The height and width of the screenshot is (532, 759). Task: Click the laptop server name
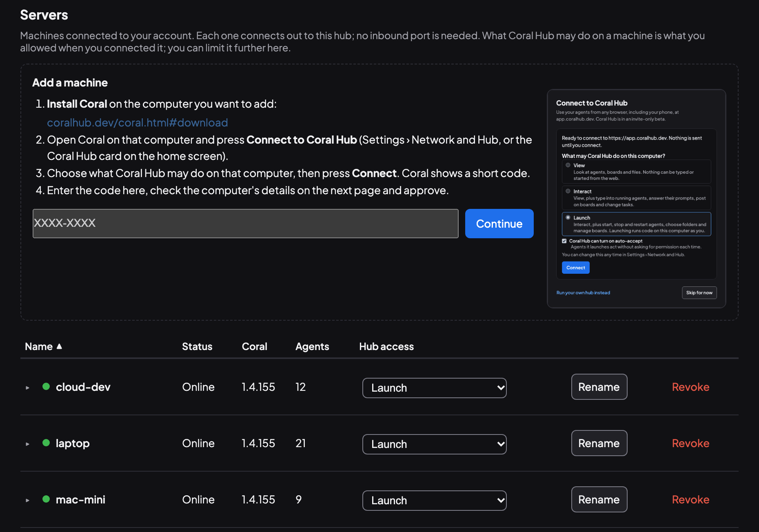[x=73, y=443]
